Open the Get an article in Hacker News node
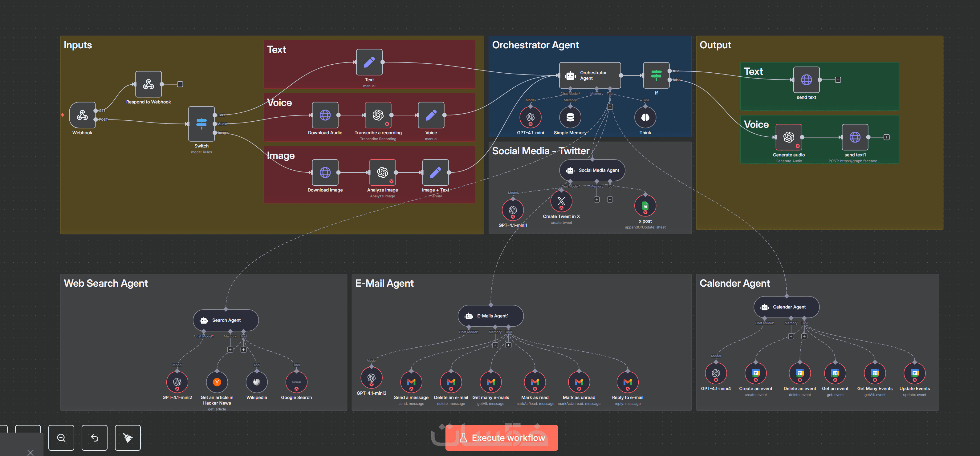Image resolution: width=980 pixels, height=456 pixels. [x=217, y=382]
